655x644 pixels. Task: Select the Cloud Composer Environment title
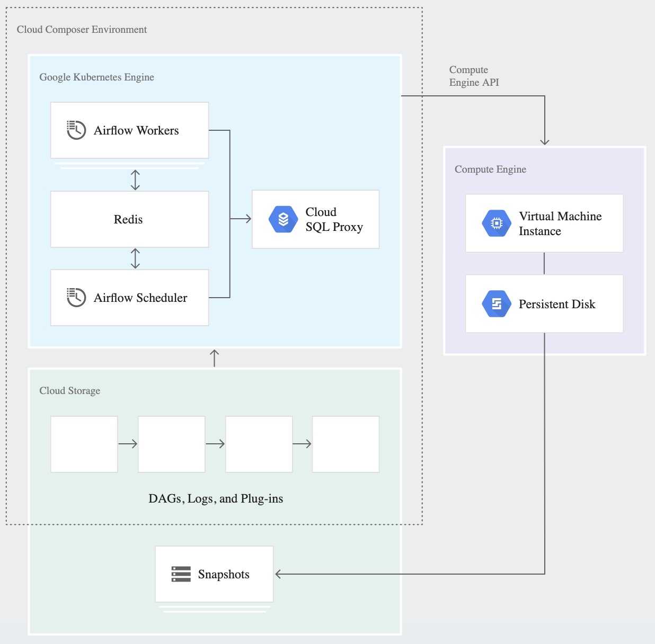pyautogui.click(x=82, y=29)
